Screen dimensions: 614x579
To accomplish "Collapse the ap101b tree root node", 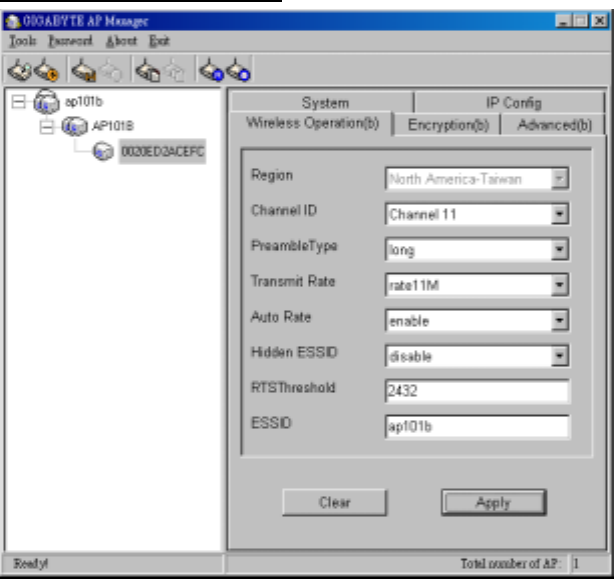I will point(18,102).
